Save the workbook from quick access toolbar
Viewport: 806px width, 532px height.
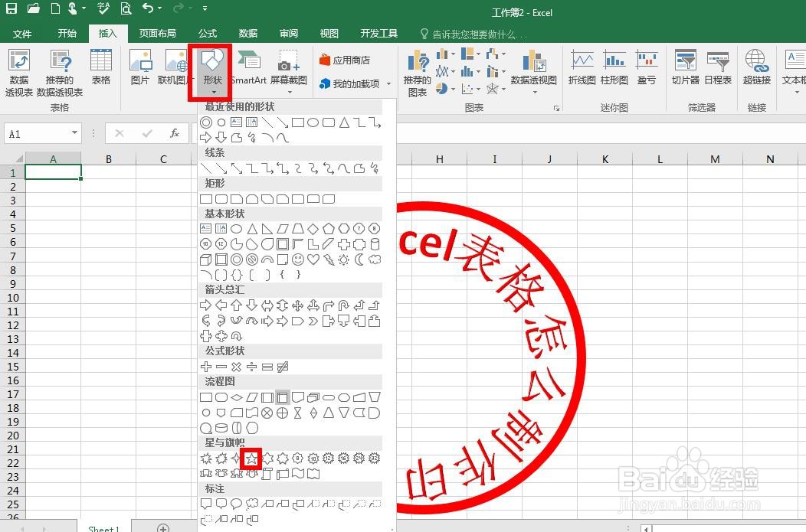(x=11, y=8)
